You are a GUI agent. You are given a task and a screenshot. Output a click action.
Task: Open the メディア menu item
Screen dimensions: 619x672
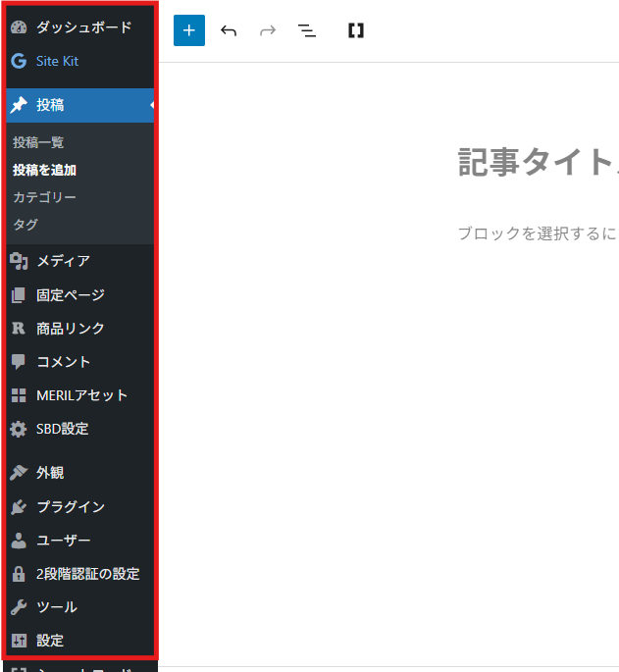[x=63, y=261]
